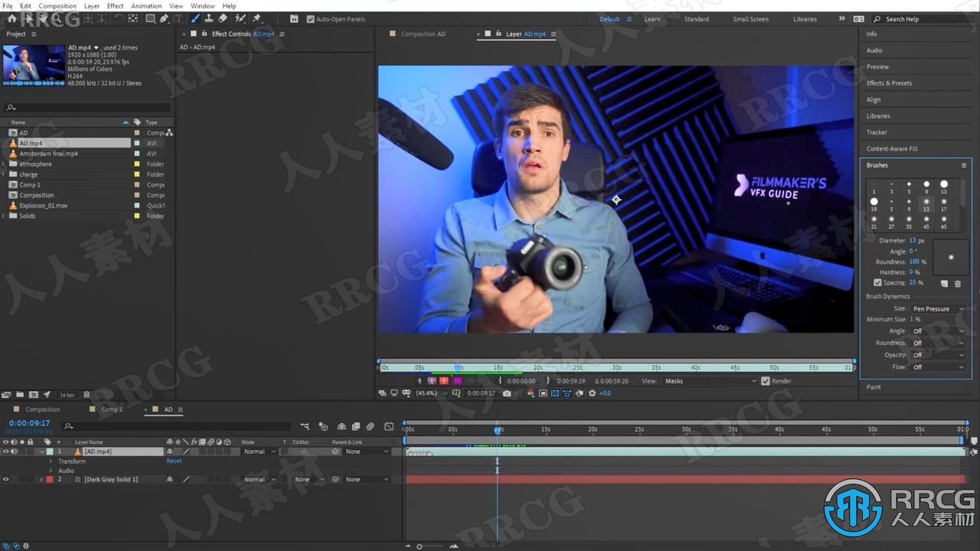
Task: Select the Eraser tool
Action: click(x=223, y=18)
